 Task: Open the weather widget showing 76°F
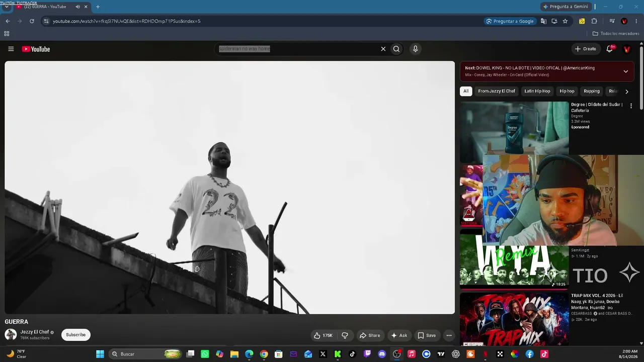coord(16,354)
